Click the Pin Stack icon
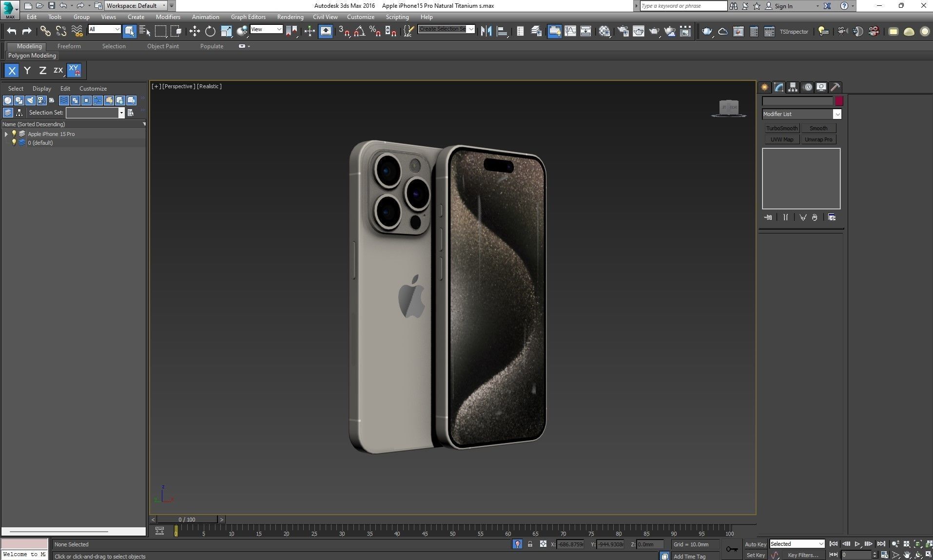The image size is (933, 560). 768,217
